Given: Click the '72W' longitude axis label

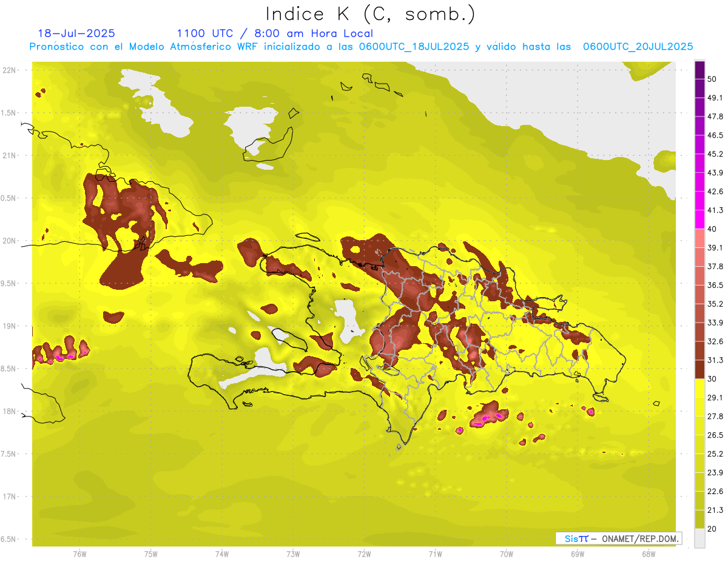Looking at the screenshot, I should point(364,554).
